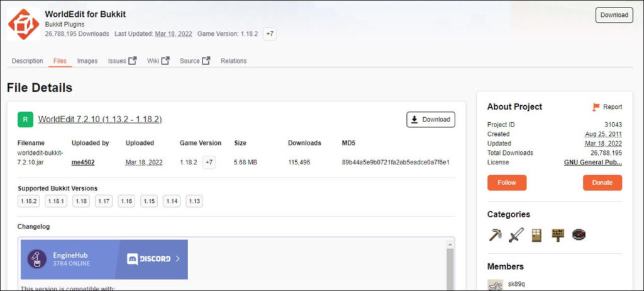
Task: Click the external link icon next to Wiki
Action: [165, 60]
